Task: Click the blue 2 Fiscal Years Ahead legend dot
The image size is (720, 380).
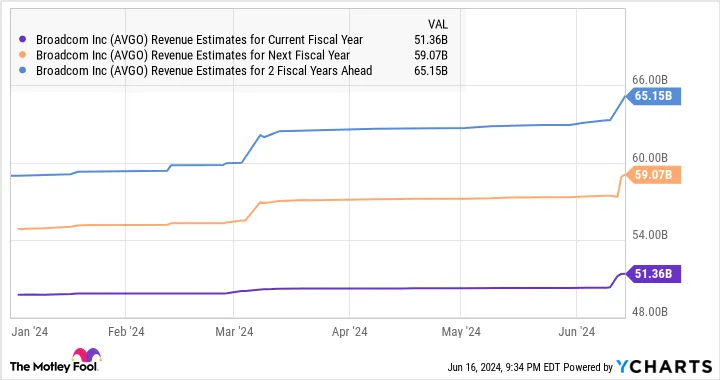Action: pos(22,71)
